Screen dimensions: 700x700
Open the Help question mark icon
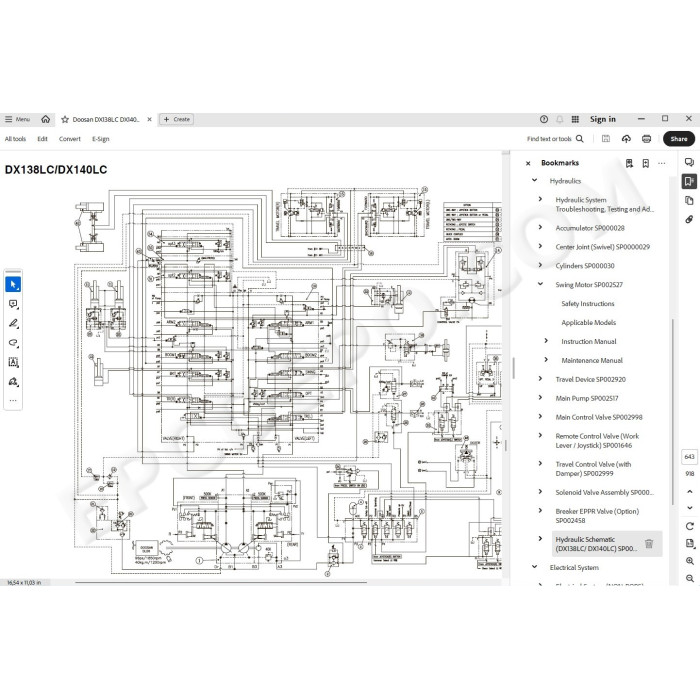[x=544, y=119]
